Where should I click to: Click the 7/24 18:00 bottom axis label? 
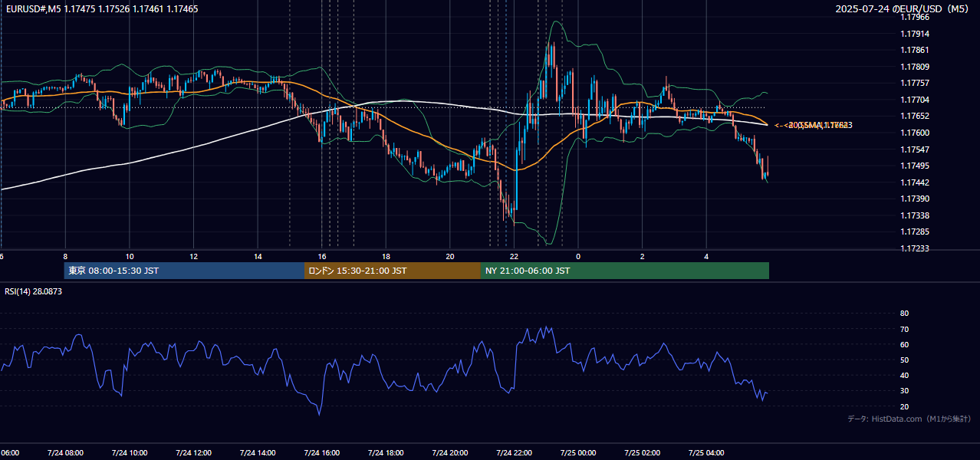(386, 452)
